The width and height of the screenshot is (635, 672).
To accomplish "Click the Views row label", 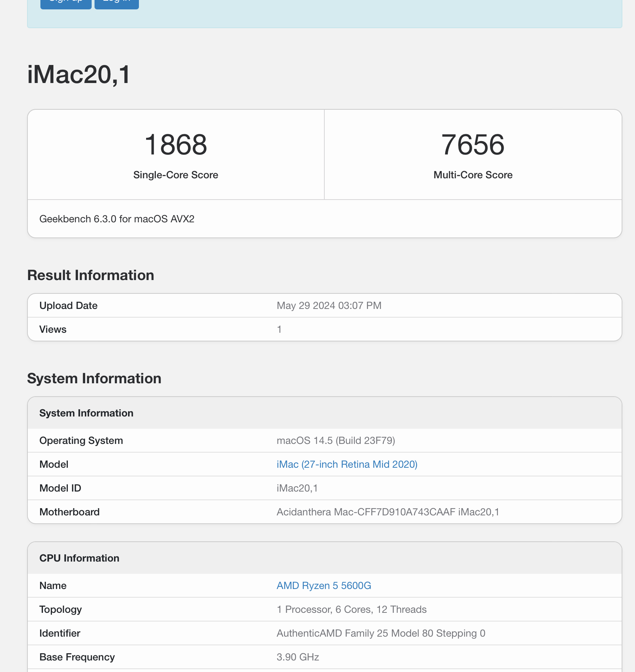I will click(53, 330).
